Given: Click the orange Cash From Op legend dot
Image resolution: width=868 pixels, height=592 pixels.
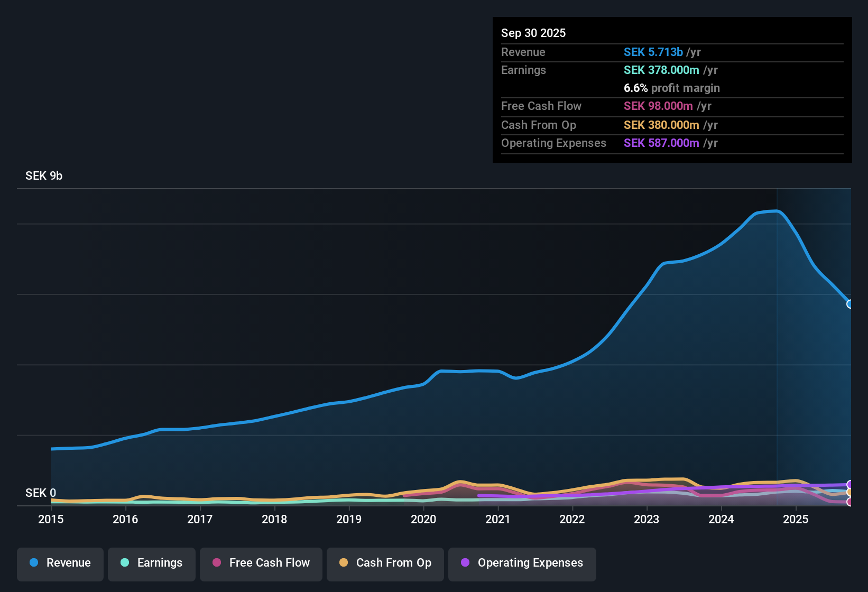Looking at the screenshot, I should (344, 563).
